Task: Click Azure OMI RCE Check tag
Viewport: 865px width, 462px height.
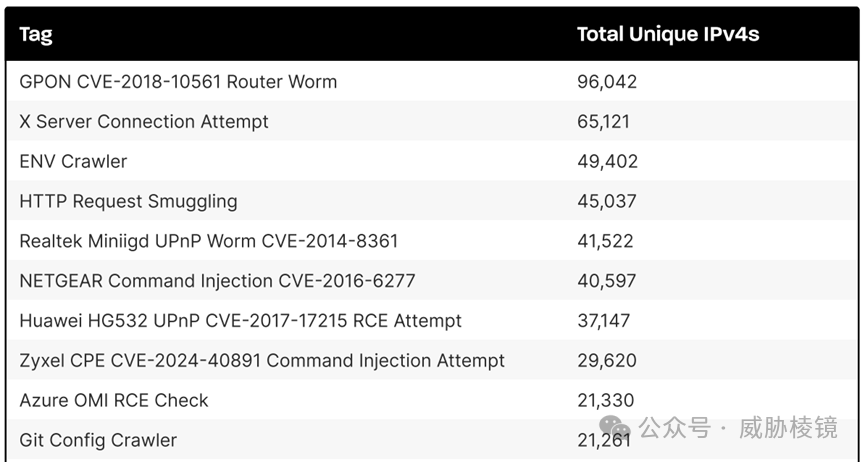Action: (x=114, y=400)
